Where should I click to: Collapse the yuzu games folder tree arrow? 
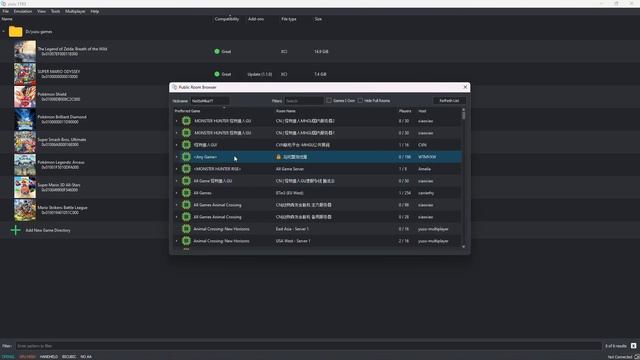(x=4, y=31)
